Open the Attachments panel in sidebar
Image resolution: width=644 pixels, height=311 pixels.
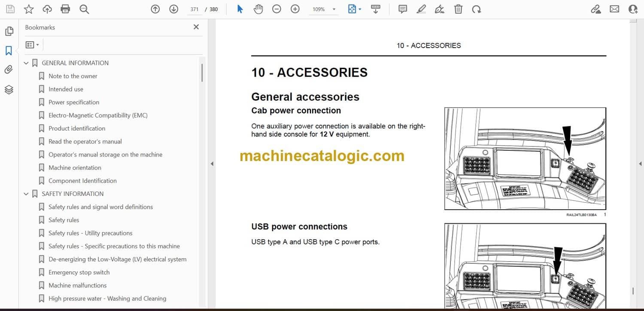9,70
